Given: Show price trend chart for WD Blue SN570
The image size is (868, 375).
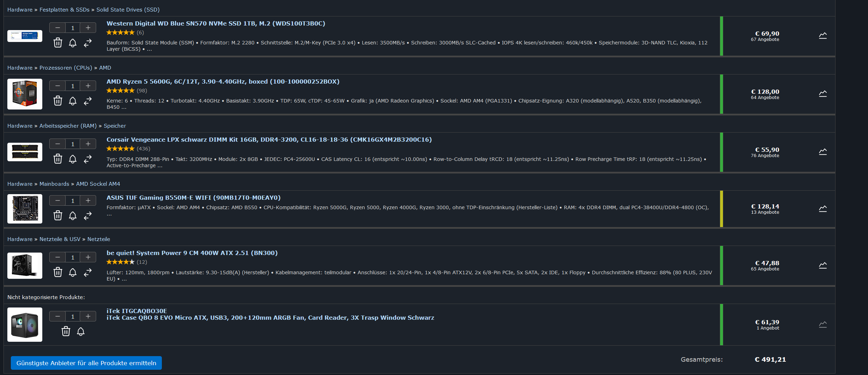Looking at the screenshot, I should point(823,36).
